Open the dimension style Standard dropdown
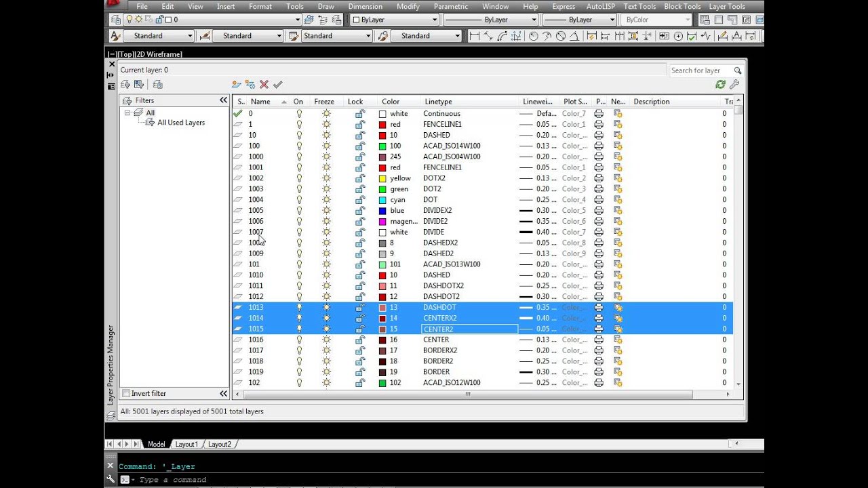This screenshot has width=868, height=488. pyautogui.click(x=248, y=36)
